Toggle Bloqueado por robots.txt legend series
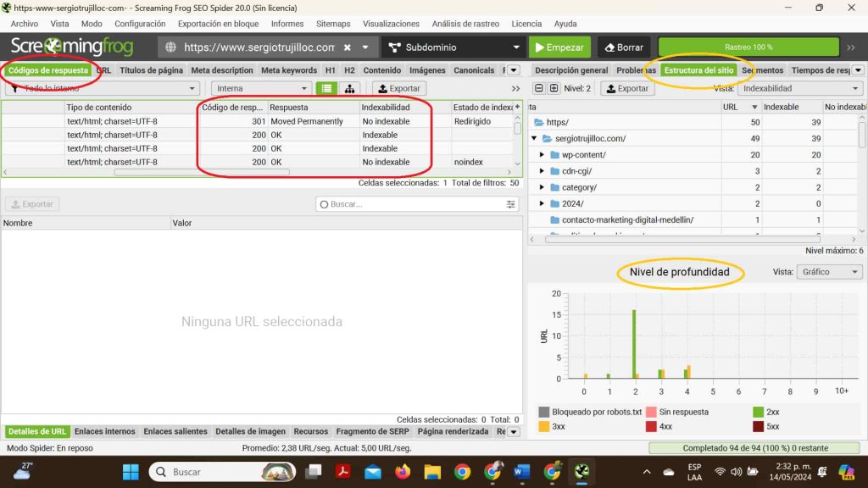The width and height of the screenshot is (868, 488). coord(544,412)
